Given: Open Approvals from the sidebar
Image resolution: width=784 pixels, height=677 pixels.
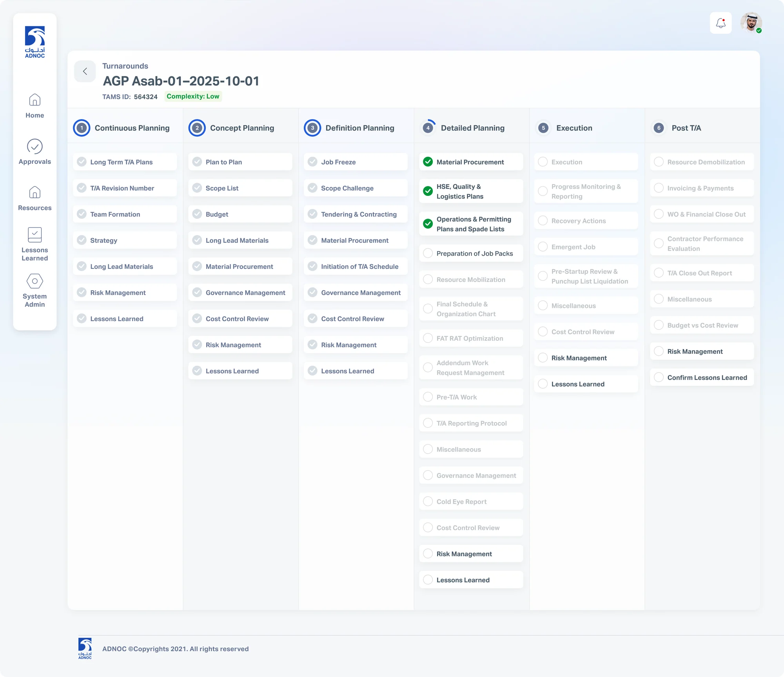Looking at the screenshot, I should point(35,152).
